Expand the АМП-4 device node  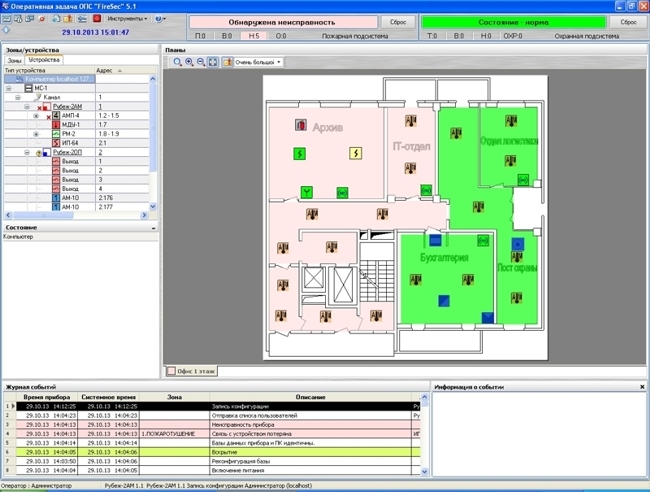point(36,115)
